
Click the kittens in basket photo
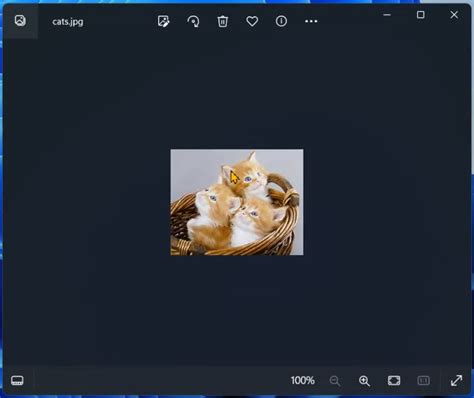[x=237, y=202]
